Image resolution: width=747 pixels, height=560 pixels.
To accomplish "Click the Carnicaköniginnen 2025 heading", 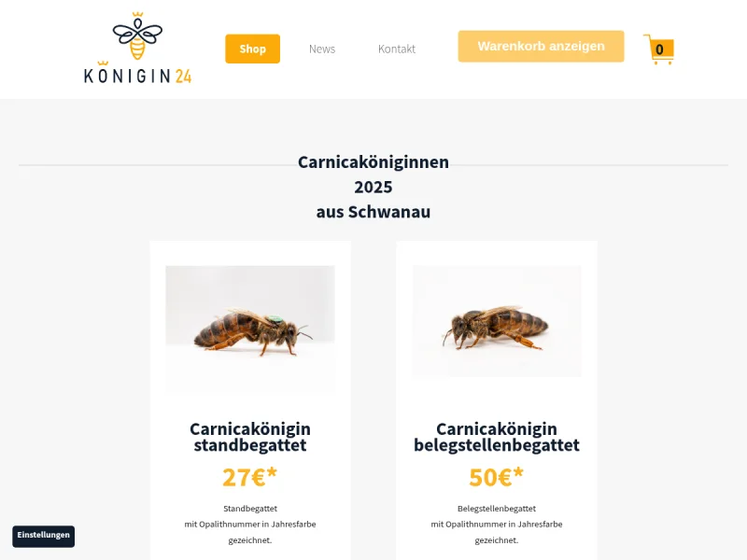I will click(x=373, y=187).
